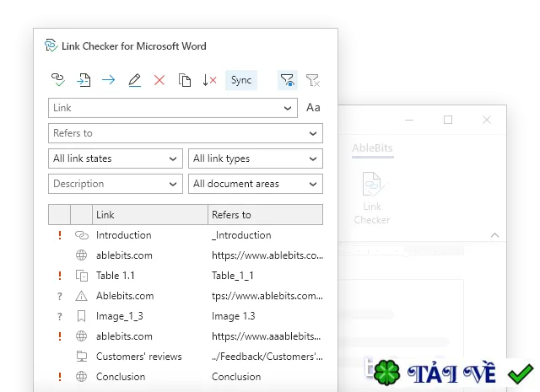
Task: Select the Conclusion link cell
Action: (x=121, y=377)
